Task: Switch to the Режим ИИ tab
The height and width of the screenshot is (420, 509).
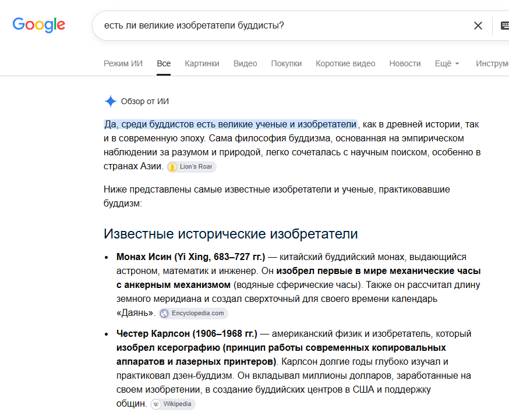Action: [x=123, y=63]
